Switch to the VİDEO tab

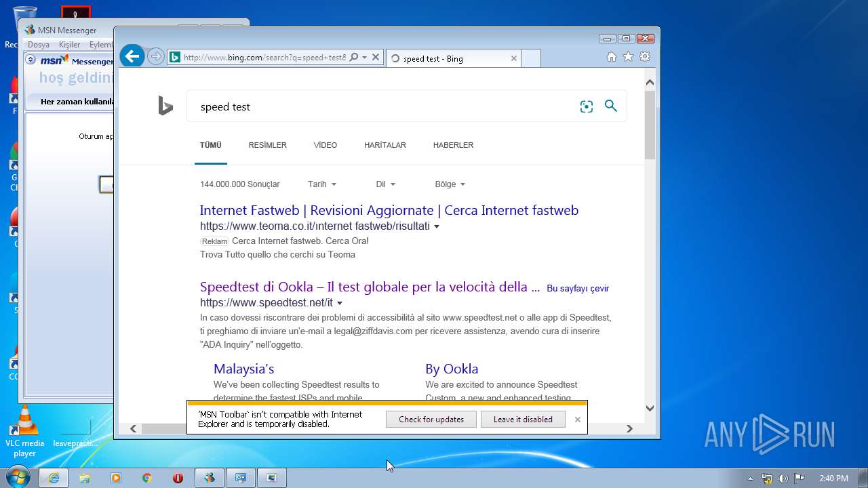coord(325,145)
